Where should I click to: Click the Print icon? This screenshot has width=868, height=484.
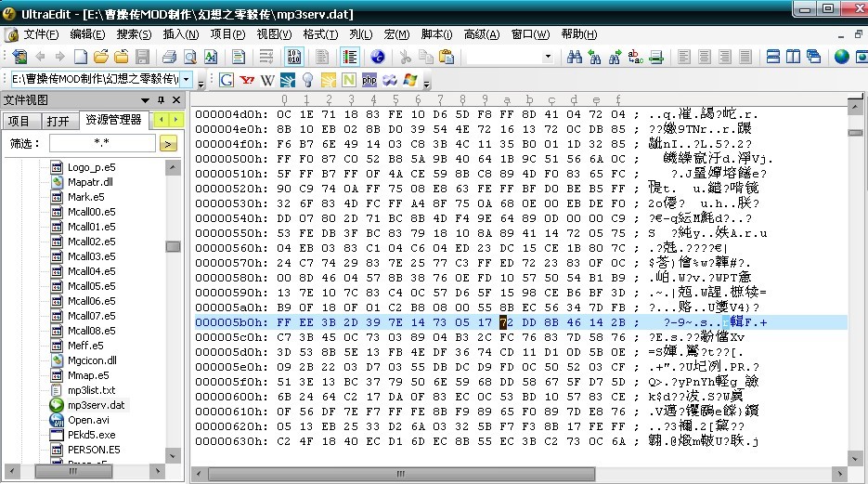click(x=169, y=57)
